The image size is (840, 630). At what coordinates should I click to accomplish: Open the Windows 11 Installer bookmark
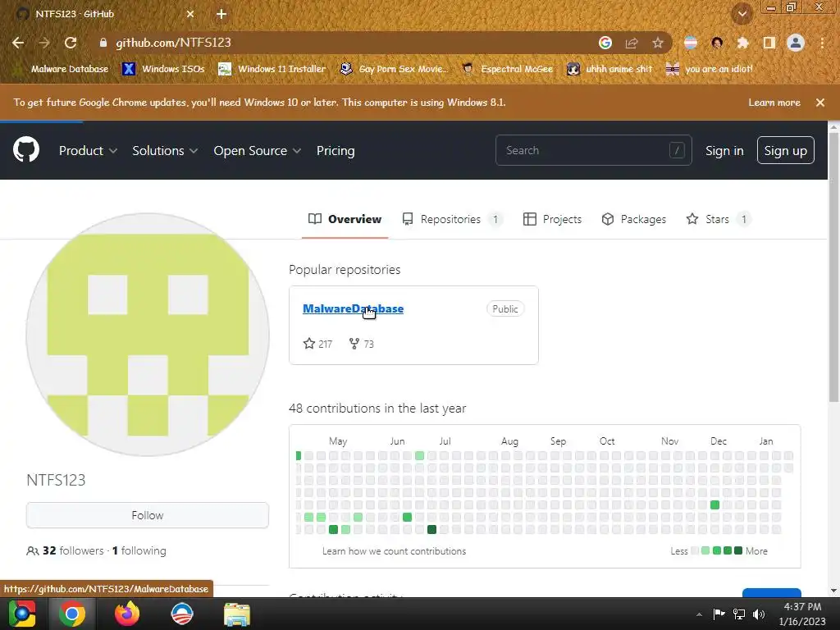coord(272,69)
